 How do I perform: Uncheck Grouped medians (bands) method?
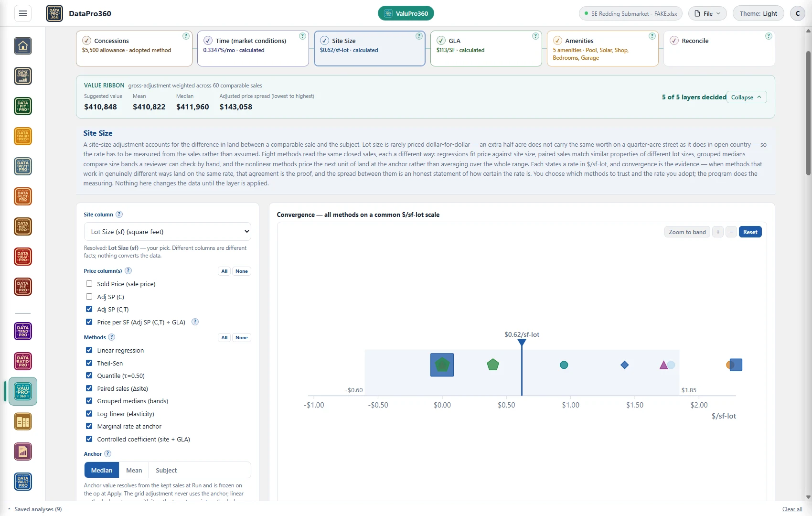click(x=89, y=401)
